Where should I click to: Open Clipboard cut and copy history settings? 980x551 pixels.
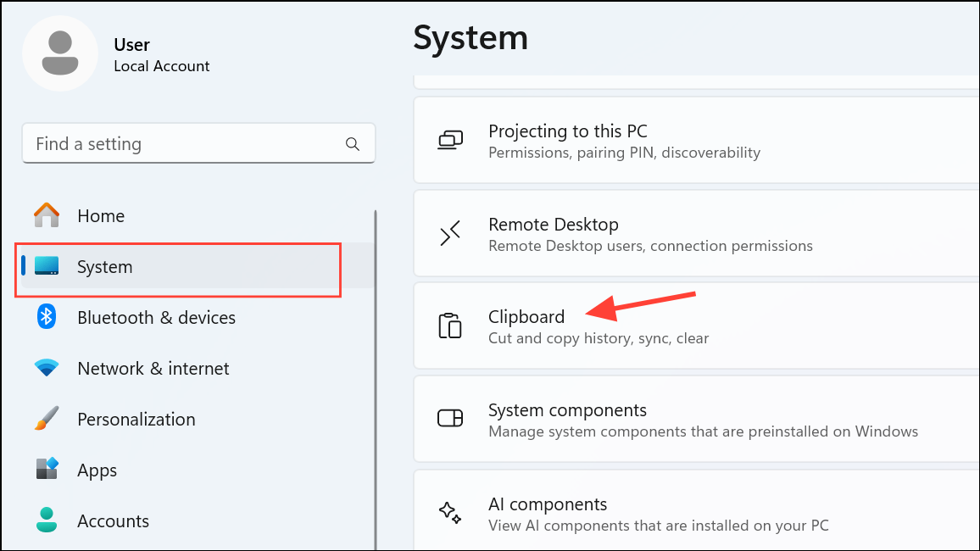click(598, 326)
